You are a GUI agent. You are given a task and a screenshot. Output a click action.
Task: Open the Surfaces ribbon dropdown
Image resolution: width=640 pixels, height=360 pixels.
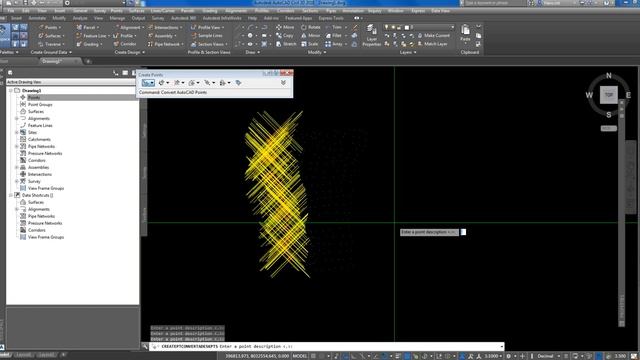[52, 36]
